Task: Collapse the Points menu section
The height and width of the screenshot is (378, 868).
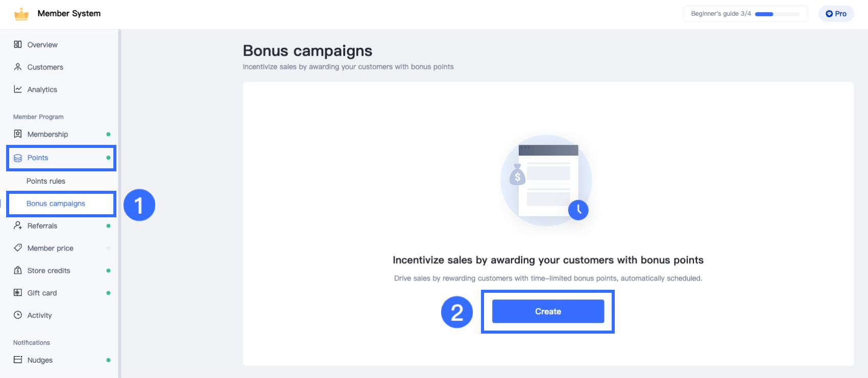Action: pyautogui.click(x=61, y=158)
